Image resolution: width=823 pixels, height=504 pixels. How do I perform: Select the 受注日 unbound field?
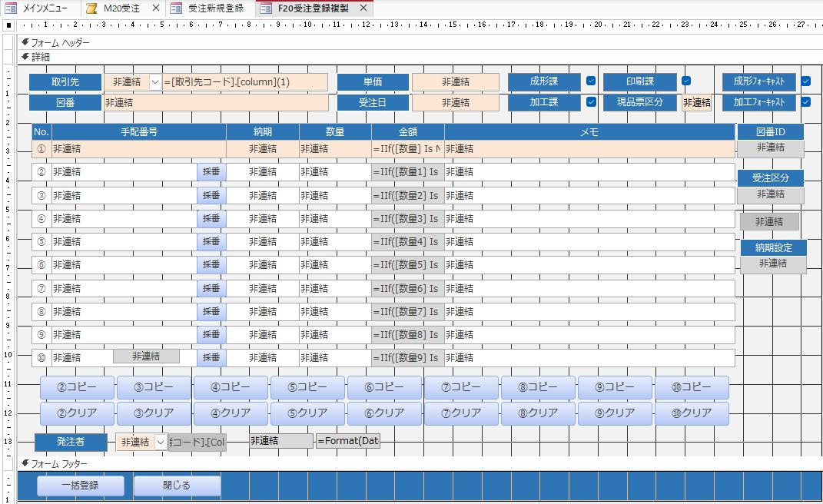pyautogui.click(x=456, y=102)
